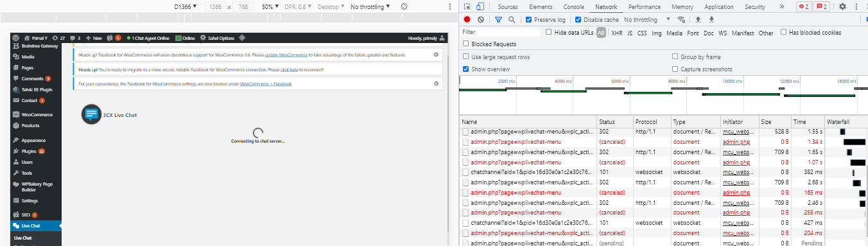Export HAR file download arrow
Viewport: 868px width, 246px height.
coord(711,20)
